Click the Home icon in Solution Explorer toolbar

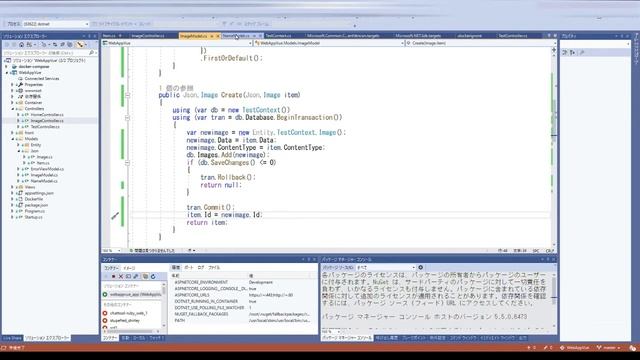[x=22, y=44]
